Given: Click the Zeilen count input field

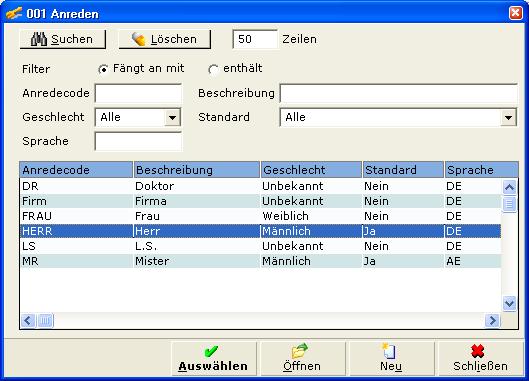Looking at the screenshot, I should point(255,39).
